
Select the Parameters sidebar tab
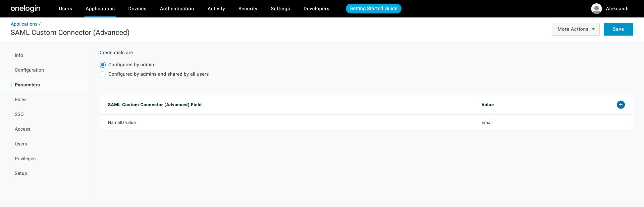27,85
